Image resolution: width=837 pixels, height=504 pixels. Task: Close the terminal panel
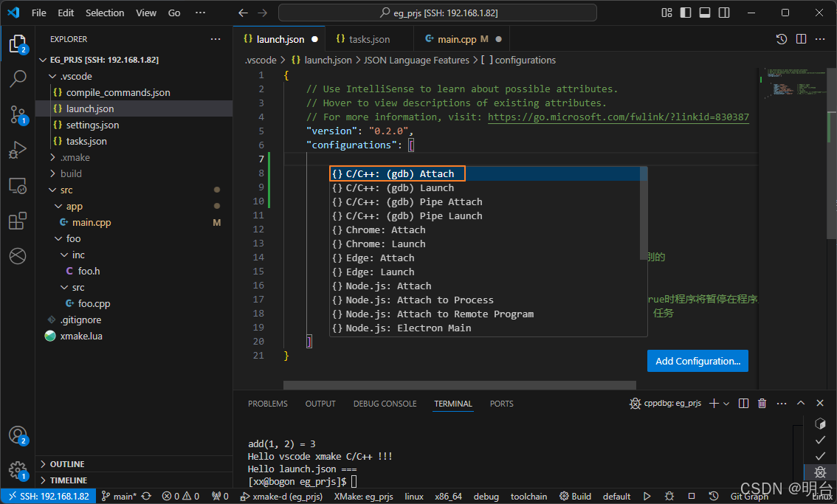820,404
